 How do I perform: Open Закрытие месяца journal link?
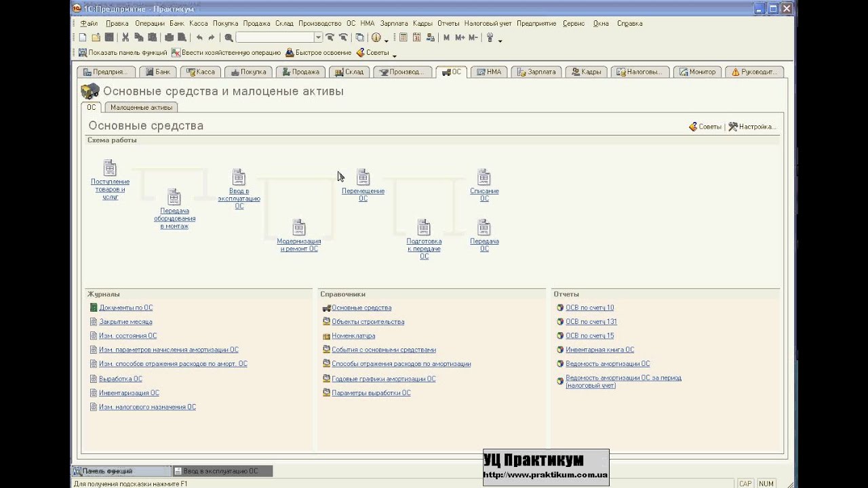tap(125, 322)
